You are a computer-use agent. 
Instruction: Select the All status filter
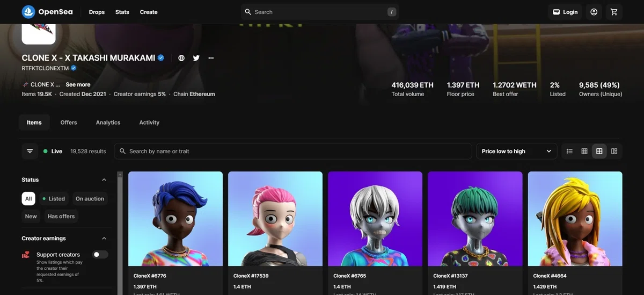(x=28, y=199)
